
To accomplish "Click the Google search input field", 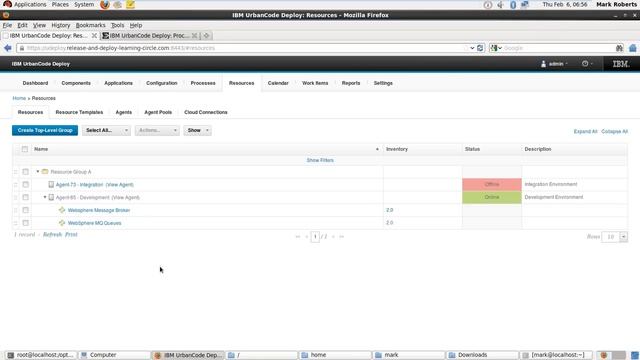I will click(558, 48).
